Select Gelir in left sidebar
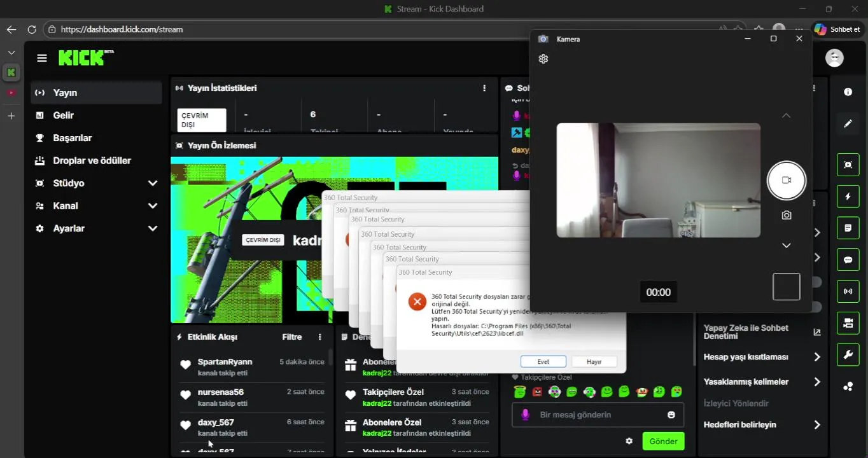This screenshot has width=868, height=458. [96, 115]
